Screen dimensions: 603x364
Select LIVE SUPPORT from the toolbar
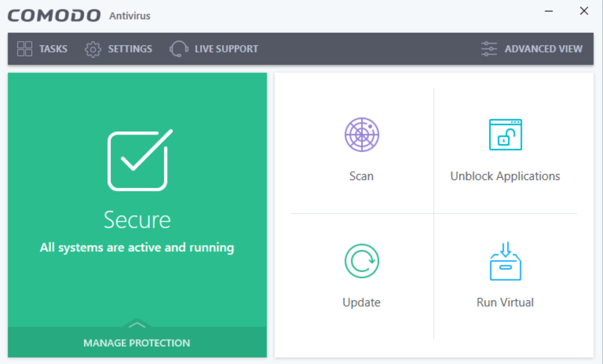coord(226,49)
